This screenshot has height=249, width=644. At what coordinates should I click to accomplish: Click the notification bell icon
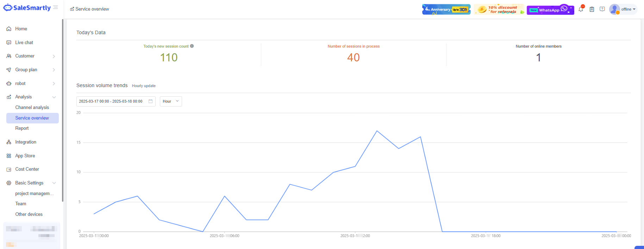[x=581, y=9]
